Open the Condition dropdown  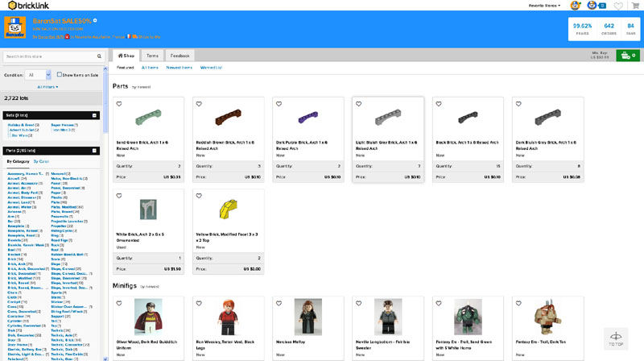pyautogui.click(x=38, y=75)
